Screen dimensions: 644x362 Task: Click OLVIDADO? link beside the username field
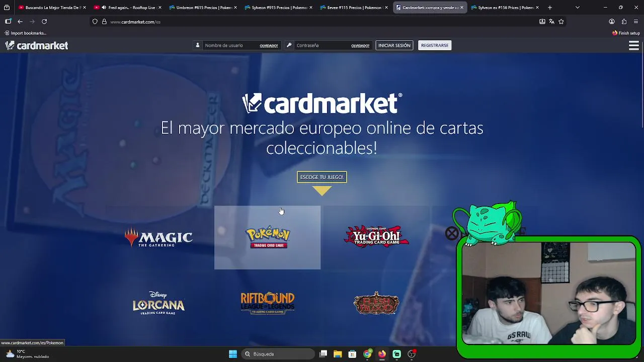[269, 46]
